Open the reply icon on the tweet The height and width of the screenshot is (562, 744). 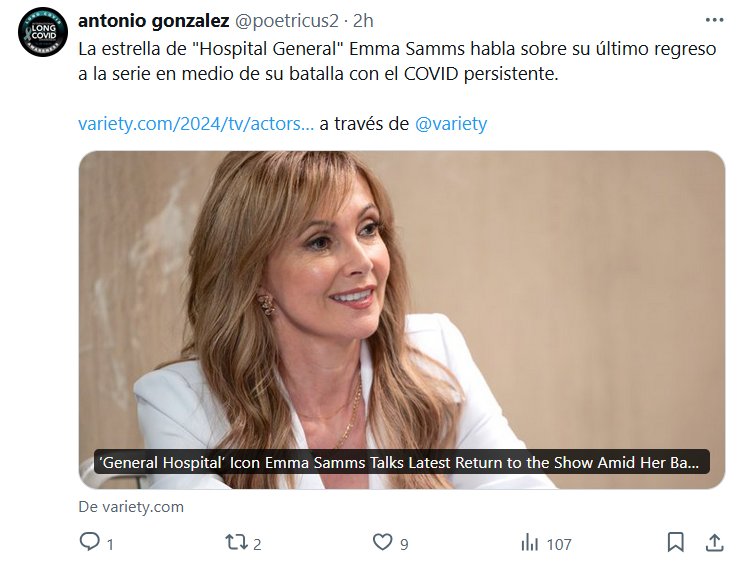pyautogui.click(x=90, y=543)
